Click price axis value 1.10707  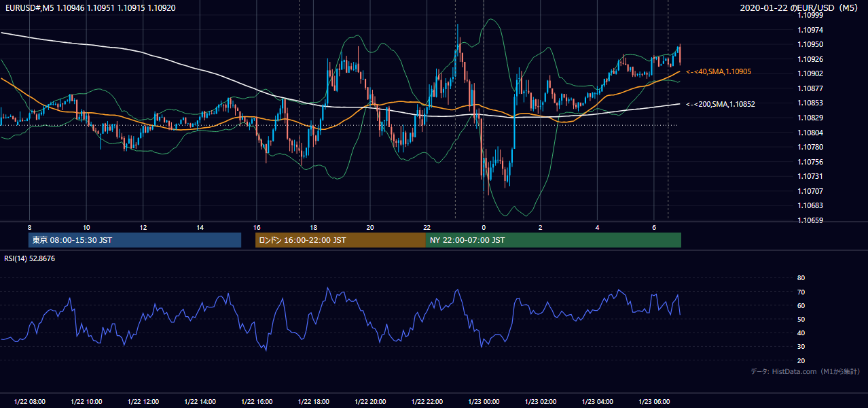pyautogui.click(x=811, y=191)
